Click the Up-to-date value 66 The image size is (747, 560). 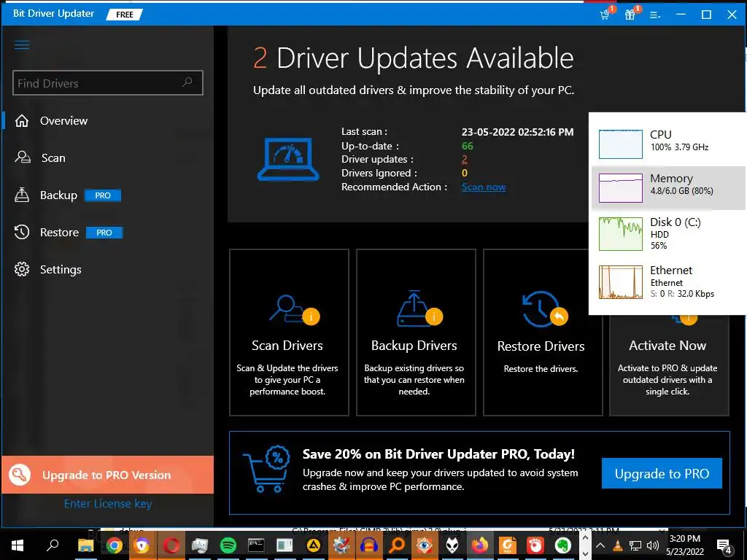tap(468, 146)
